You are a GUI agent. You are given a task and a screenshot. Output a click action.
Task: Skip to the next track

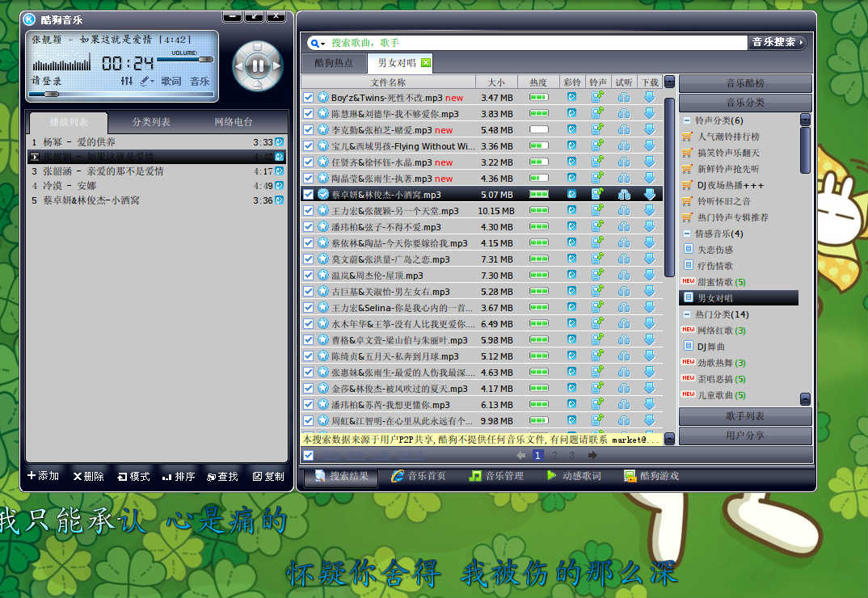coord(276,66)
